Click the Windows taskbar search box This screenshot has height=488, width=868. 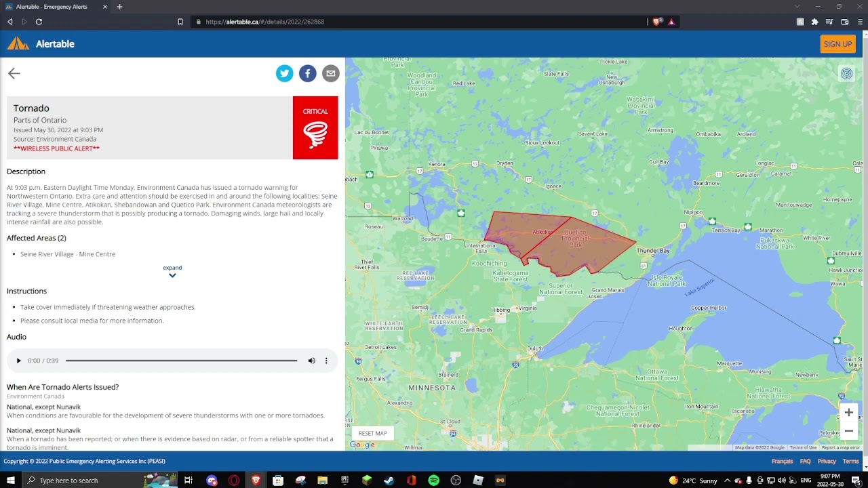pos(100,481)
